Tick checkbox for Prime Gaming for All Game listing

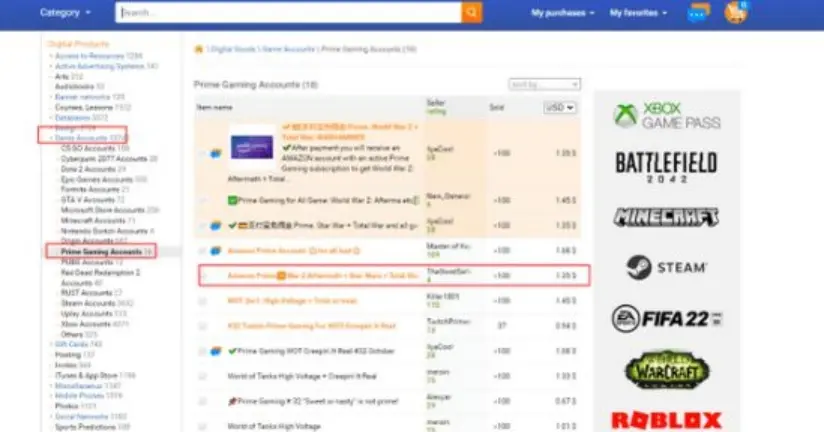(x=202, y=200)
